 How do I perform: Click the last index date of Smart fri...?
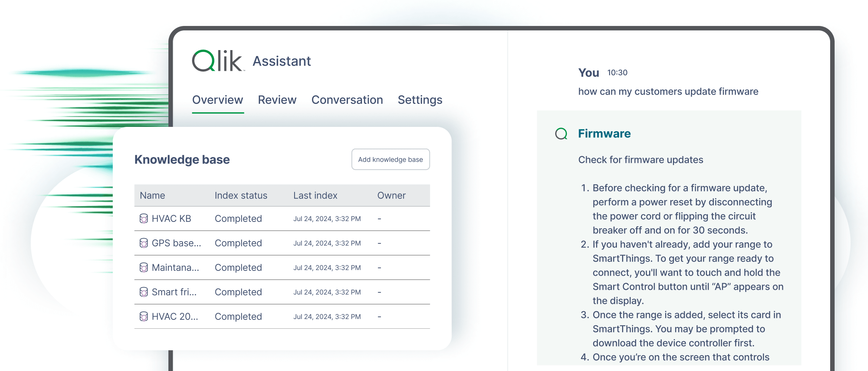tap(327, 292)
